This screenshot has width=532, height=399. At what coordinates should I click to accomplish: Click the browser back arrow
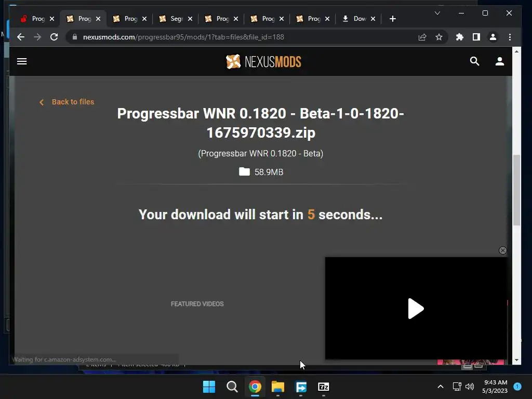pyautogui.click(x=21, y=37)
